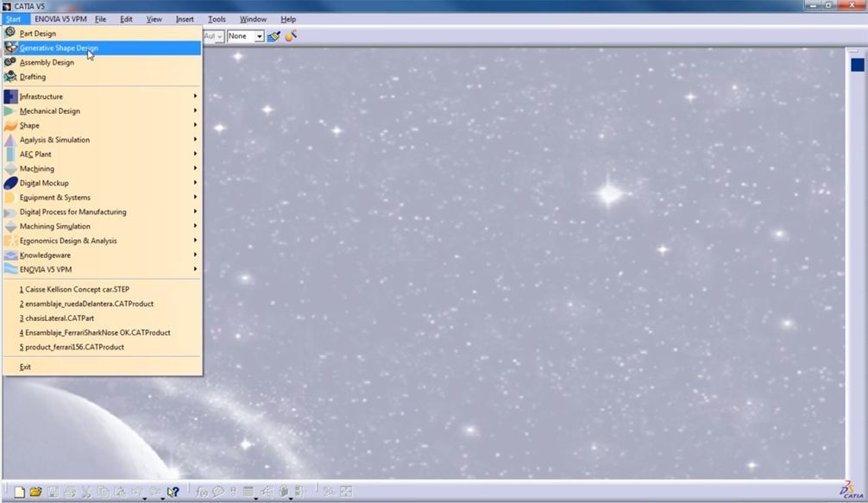Click the graphic properties wizard icon
The image size is (868, 503).
point(291,36)
